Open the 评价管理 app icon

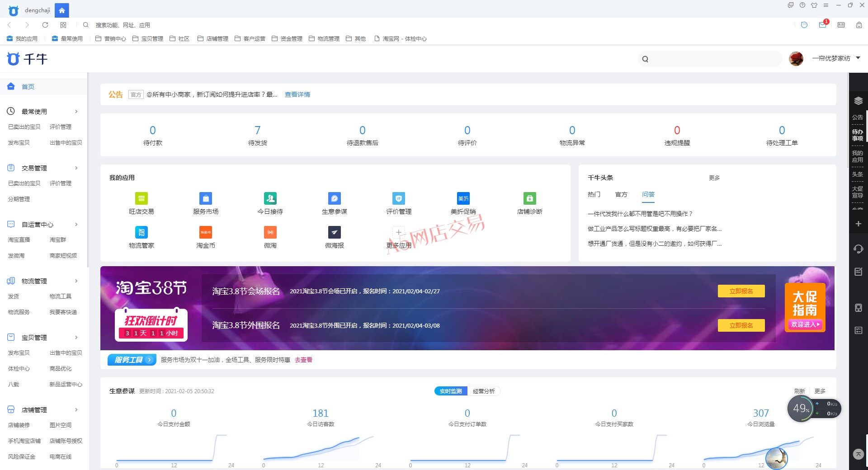tap(399, 198)
